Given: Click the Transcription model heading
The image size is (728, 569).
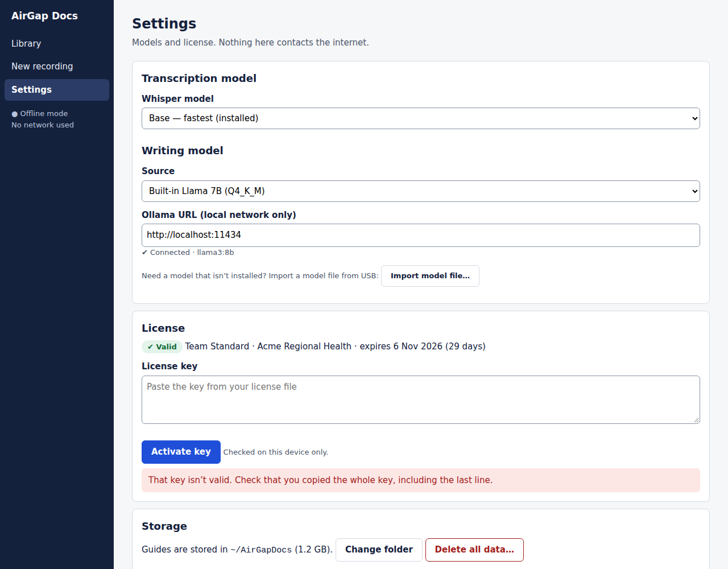Looking at the screenshot, I should coord(199,79).
